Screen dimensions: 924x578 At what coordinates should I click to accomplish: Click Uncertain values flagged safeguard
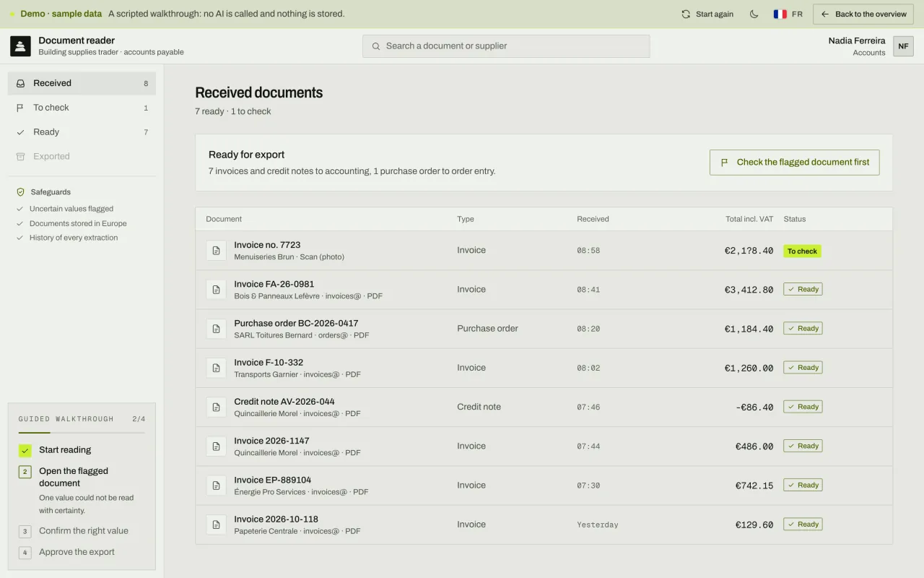pos(71,209)
